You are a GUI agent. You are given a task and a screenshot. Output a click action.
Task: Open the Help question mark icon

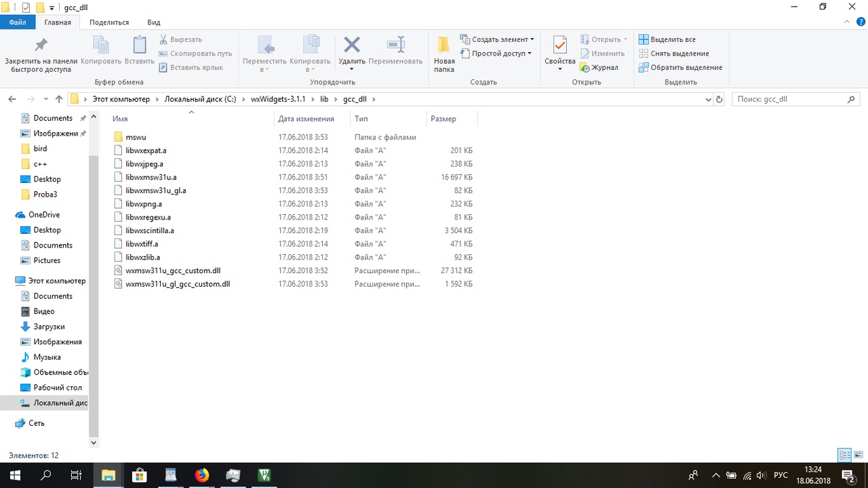coord(860,22)
